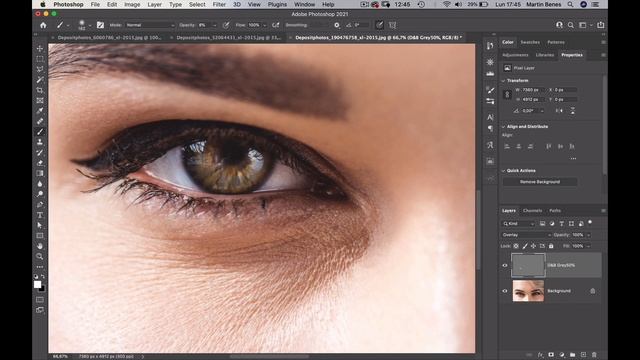Collapse the Quick Actions section

(503, 171)
